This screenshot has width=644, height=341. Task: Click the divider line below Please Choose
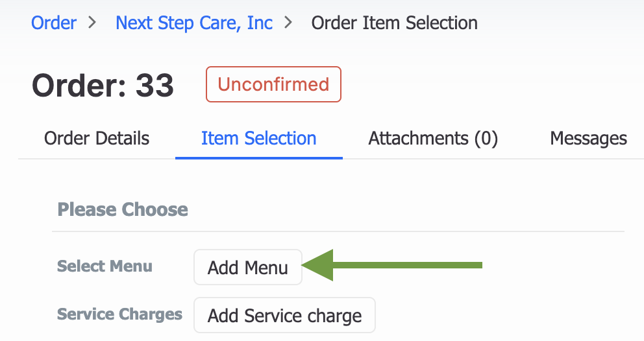point(338,231)
